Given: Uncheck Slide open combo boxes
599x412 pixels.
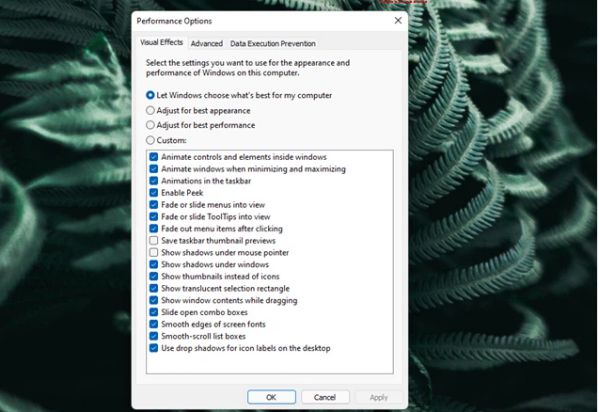Looking at the screenshot, I should coord(154,312).
